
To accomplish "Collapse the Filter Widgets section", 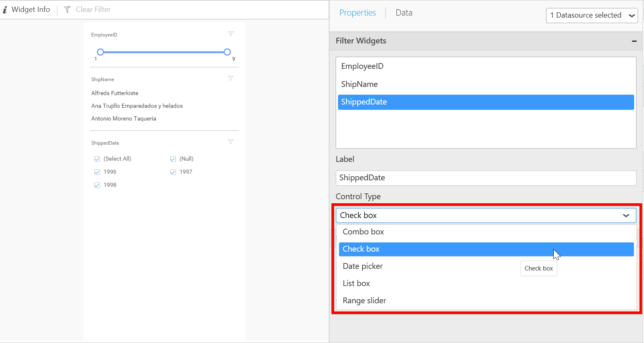I will click(x=634, y=41).
